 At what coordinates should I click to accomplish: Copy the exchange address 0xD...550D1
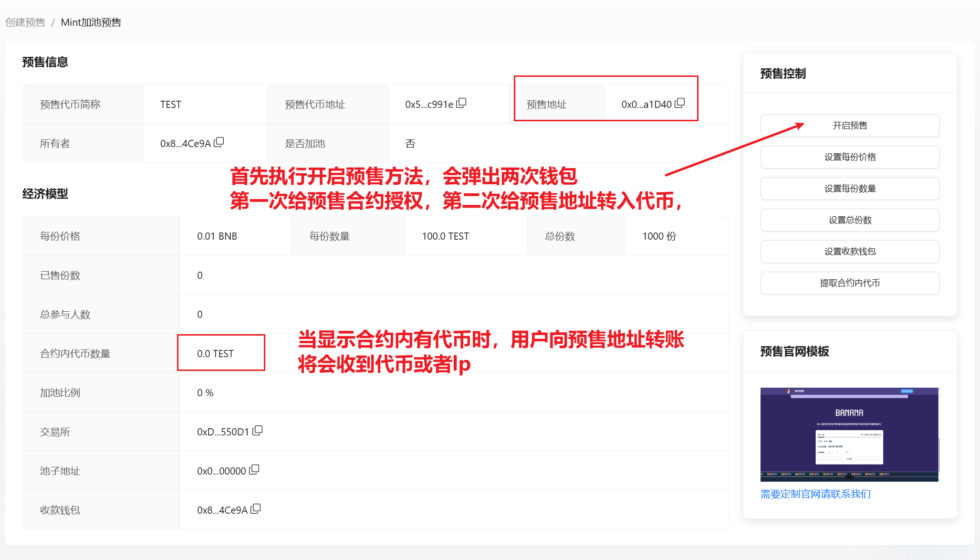tap(258, 431)
